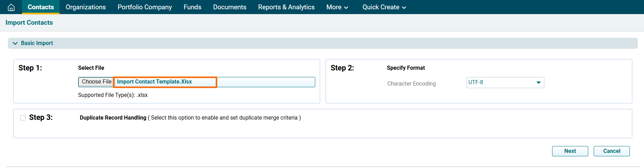The image size is (644, 168).
Task: Open the UTF-8 character encoding dropdown
Action: click(x=505, y=82)
